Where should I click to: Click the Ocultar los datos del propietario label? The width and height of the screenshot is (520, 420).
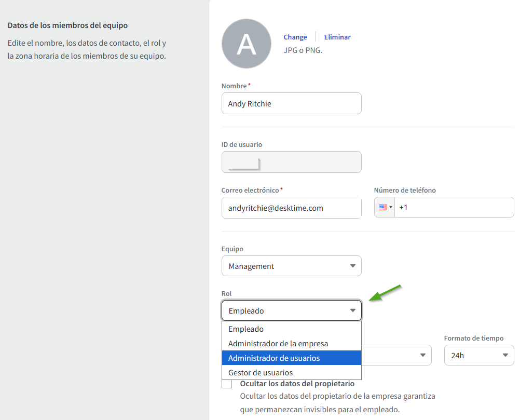[297, 384]
